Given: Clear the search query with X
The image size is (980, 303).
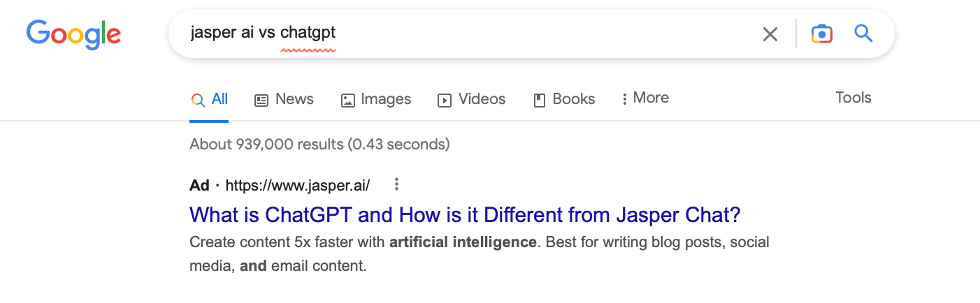Looking at the screenshot, I should (x=770, y=34).
